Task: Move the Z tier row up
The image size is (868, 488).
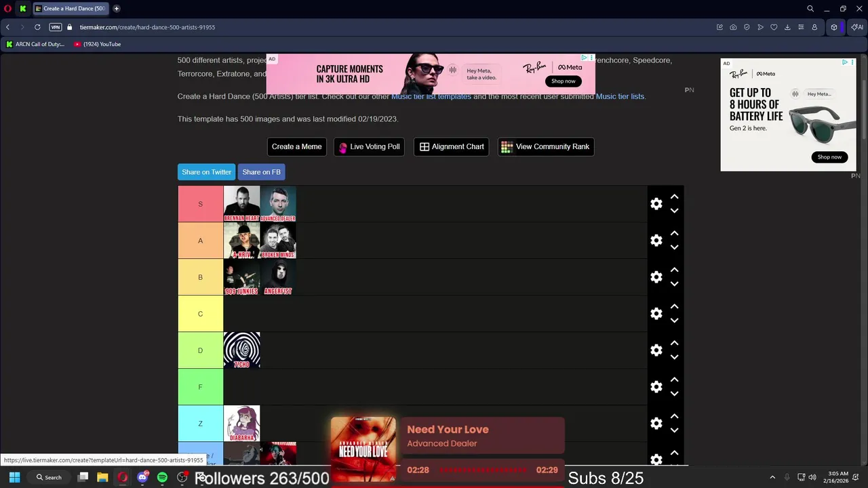Action: click(674, 416)
